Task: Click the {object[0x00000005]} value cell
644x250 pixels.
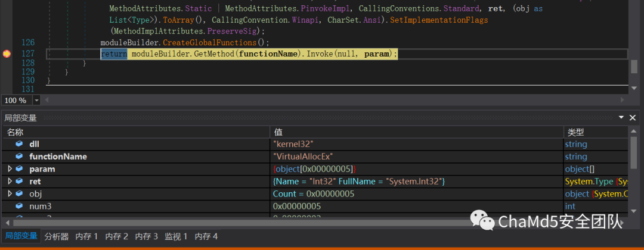Action: 315,169
